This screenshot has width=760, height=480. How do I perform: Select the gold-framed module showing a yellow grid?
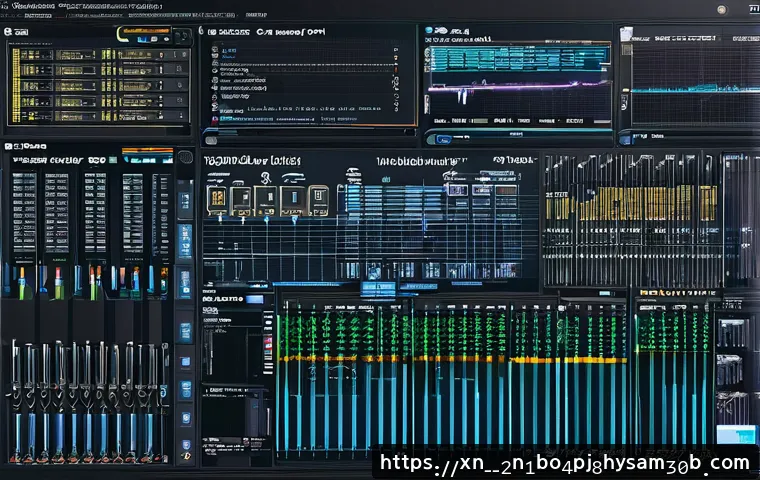pos(218,199)
